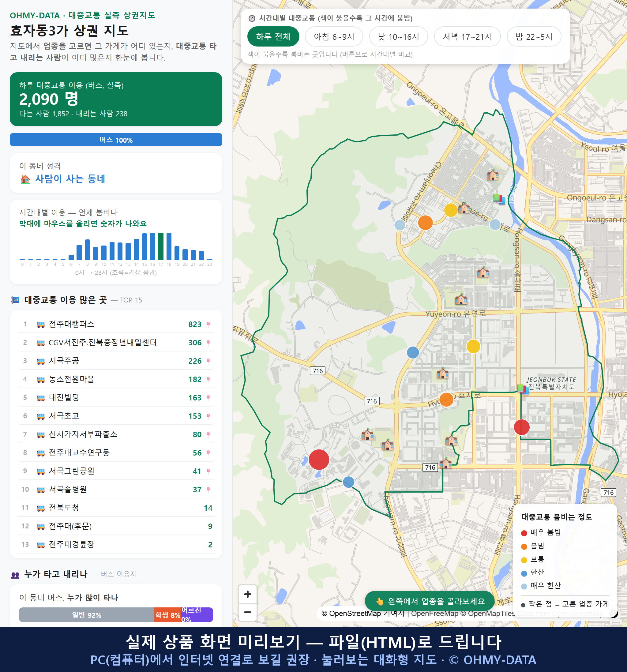Click the pin icon on 전주대캠퍼스 row

tap(208, 325)
